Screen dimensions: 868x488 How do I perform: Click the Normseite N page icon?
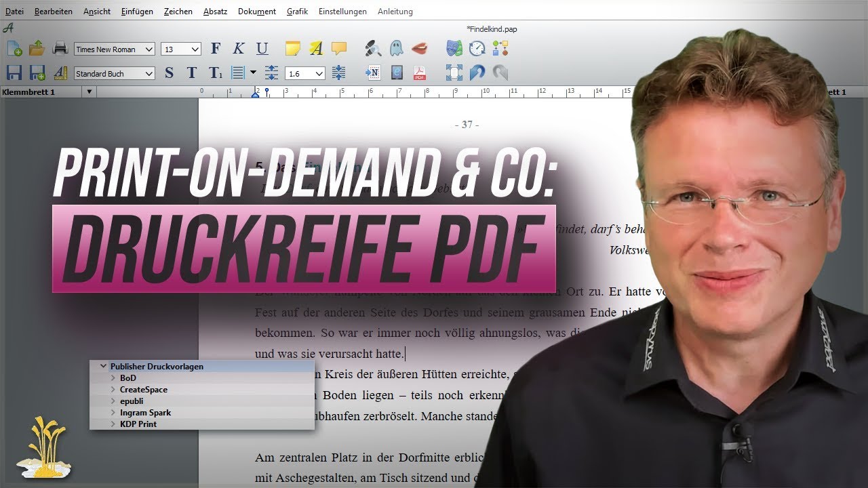(x=373, y=73)
